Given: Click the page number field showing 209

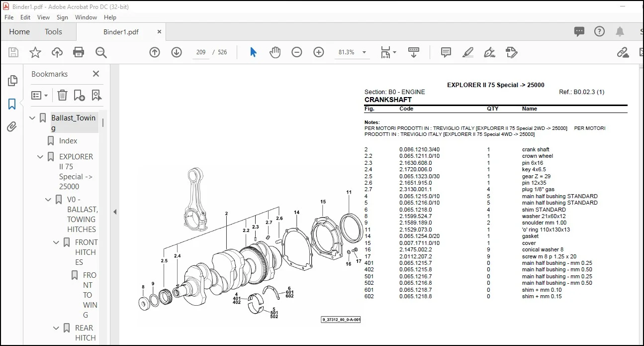Looking at the screenshot, I should (201, 52).
